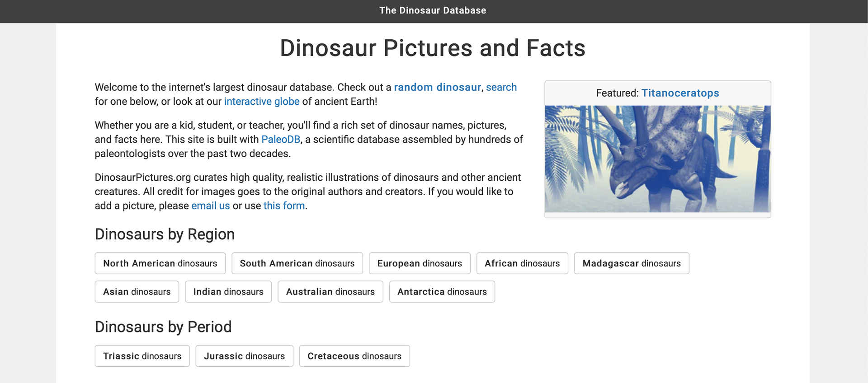The height and width of the screenshot is (383, 868).
Task: Click the Dinosaurs by Region heading
Action: (x=165, y=234)
